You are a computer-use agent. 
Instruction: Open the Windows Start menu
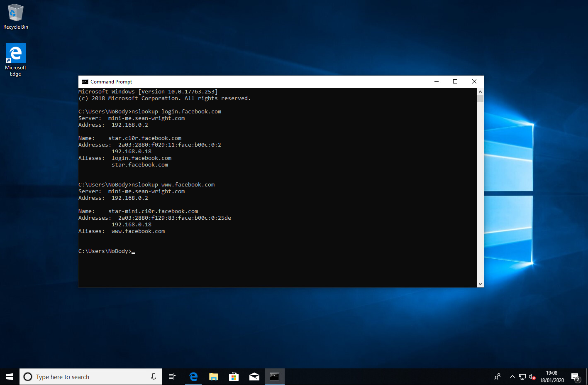10,377
